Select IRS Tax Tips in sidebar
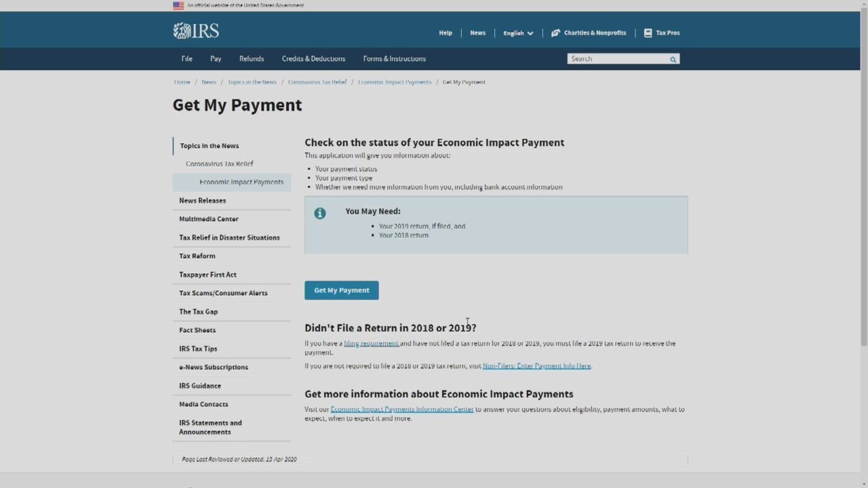Viewport: 868px width, 488px height. pyautogui.click(x=198, y=349)
